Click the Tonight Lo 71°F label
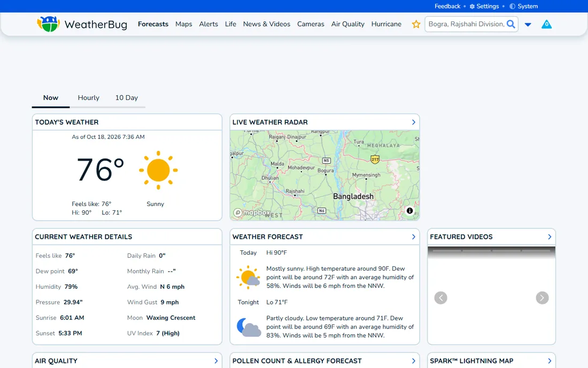The width and height of the screenshot is (588, 368). 277,302
